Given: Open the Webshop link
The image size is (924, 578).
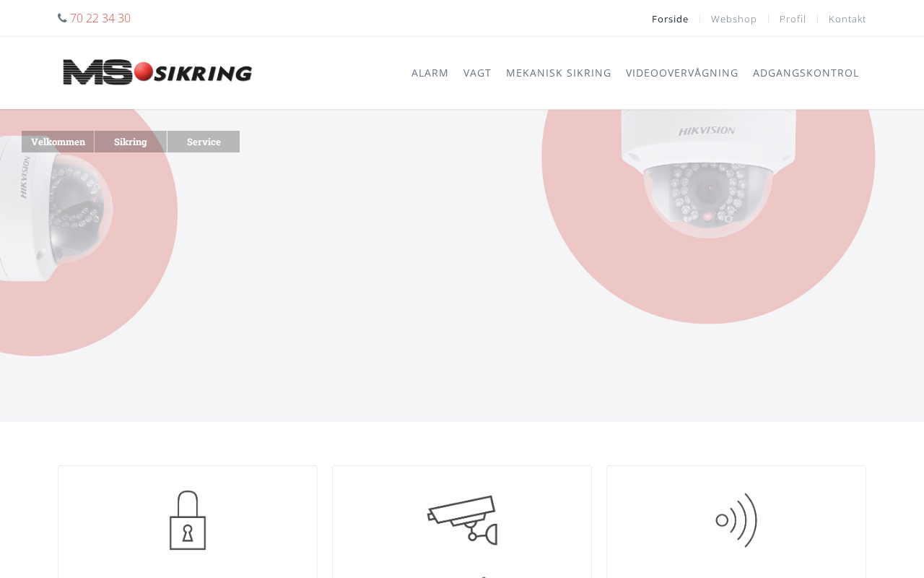Looking at the screenshot, I should (734, 19).
